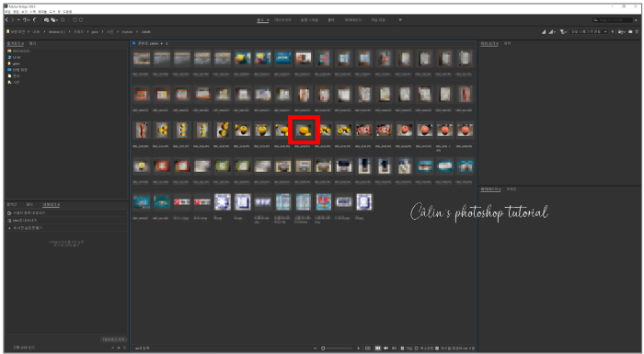Image resolution: width=644 pixels, height=354 pixels.
Task: Click the thumbnail quality triangle icon
Action: coord(544,31)
